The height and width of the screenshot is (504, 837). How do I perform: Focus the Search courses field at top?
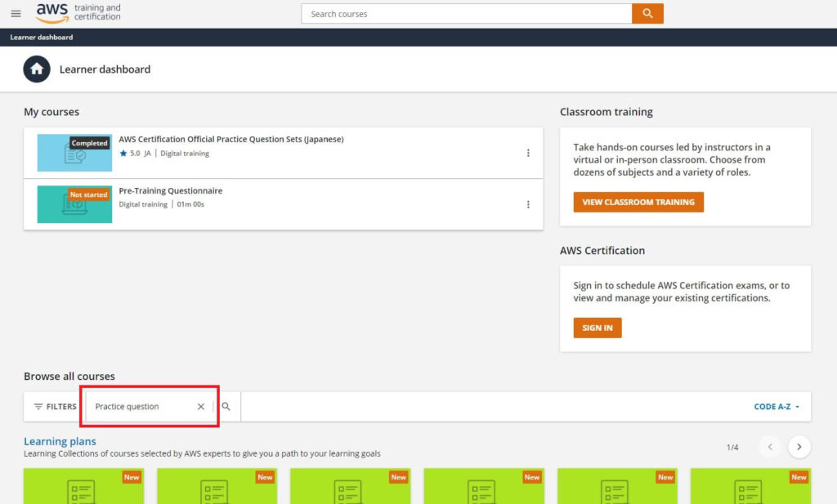[x=466, y=14]
